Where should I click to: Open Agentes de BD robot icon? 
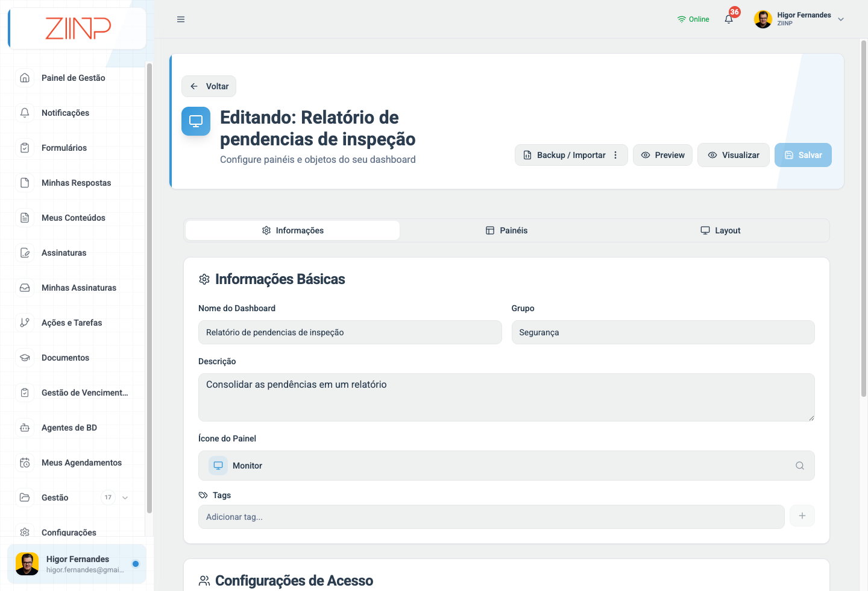tap(25, 428)
